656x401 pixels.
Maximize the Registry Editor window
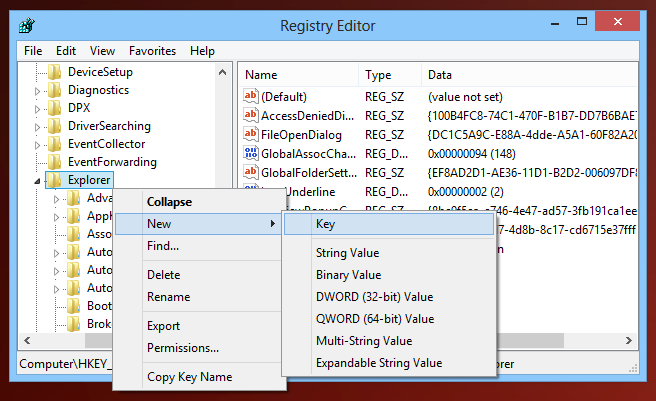click(582, 22)
